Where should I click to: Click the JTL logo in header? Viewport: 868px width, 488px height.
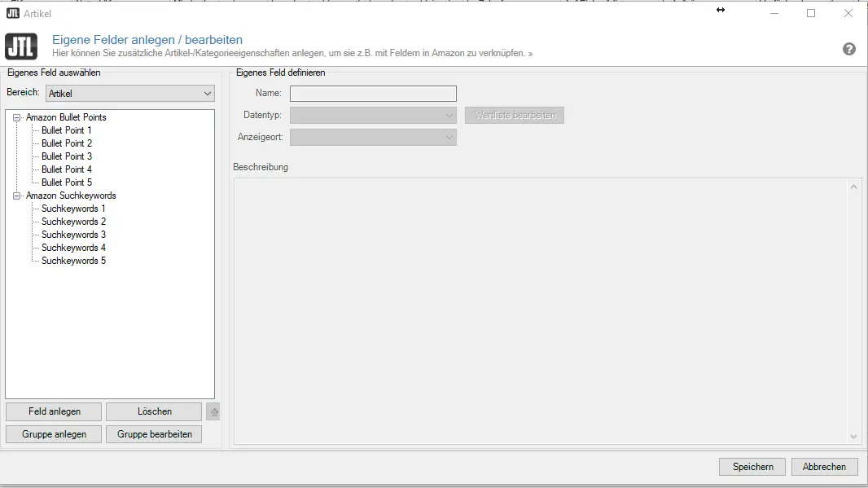coord(21,46)
